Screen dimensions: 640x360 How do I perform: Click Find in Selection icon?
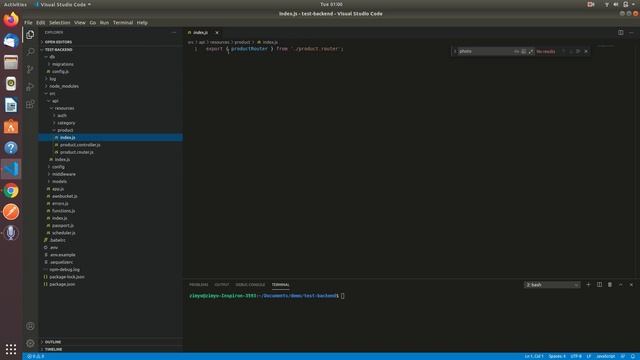coord(578,51)
